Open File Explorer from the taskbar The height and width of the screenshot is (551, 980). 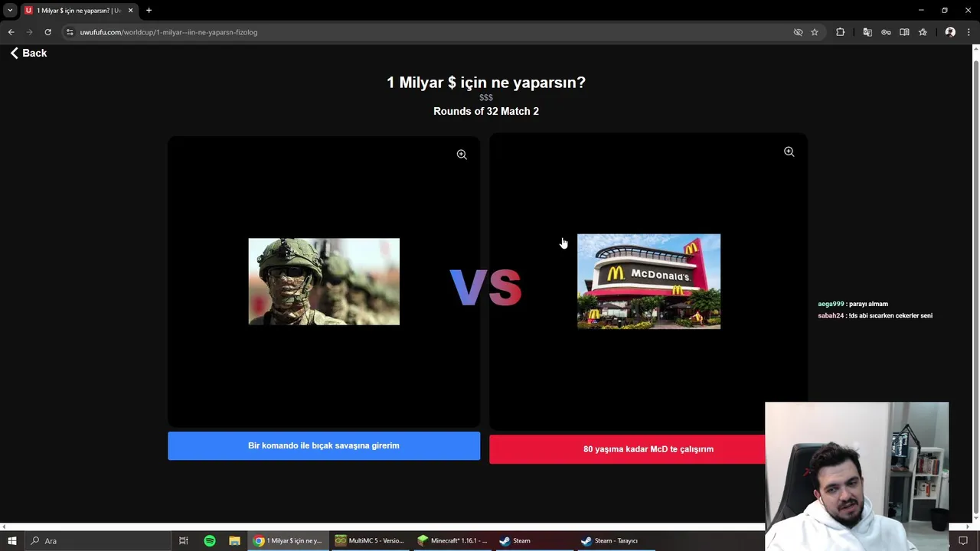point(234,540)
